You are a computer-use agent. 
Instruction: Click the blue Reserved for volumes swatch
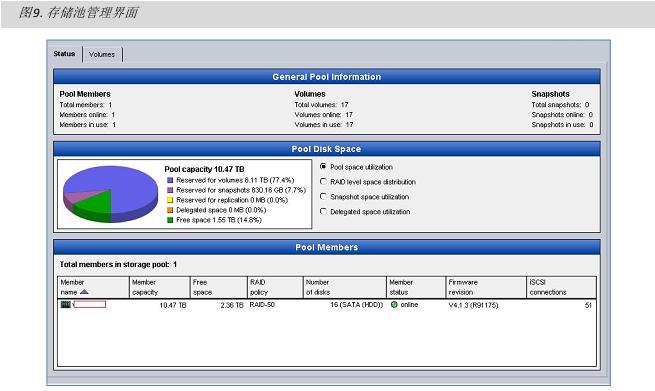170,180
